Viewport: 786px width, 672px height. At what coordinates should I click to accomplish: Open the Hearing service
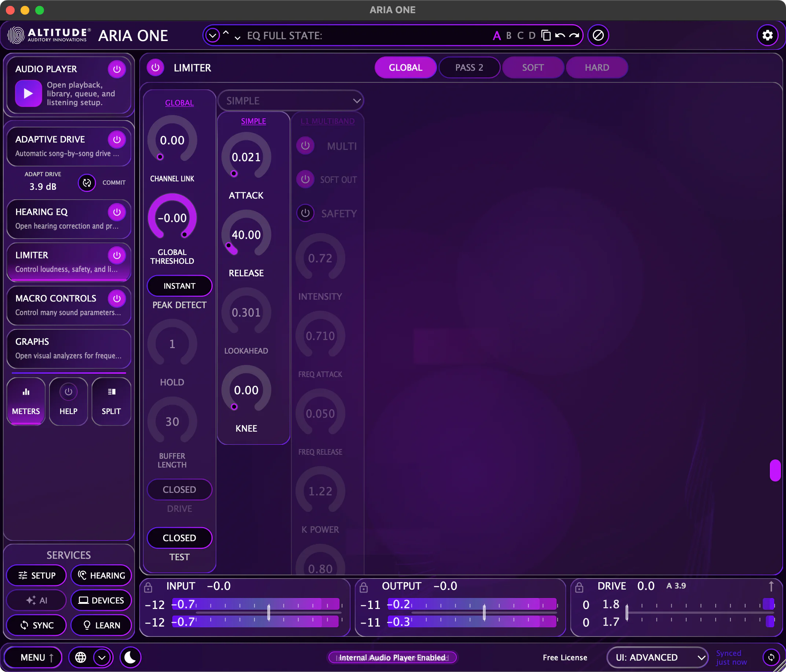coord(101,575)
